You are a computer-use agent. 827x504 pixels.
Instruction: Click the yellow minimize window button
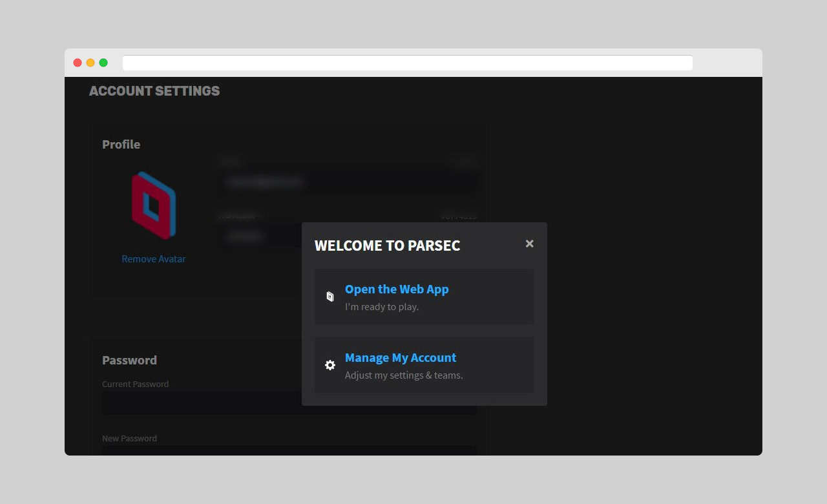[90, 63]
